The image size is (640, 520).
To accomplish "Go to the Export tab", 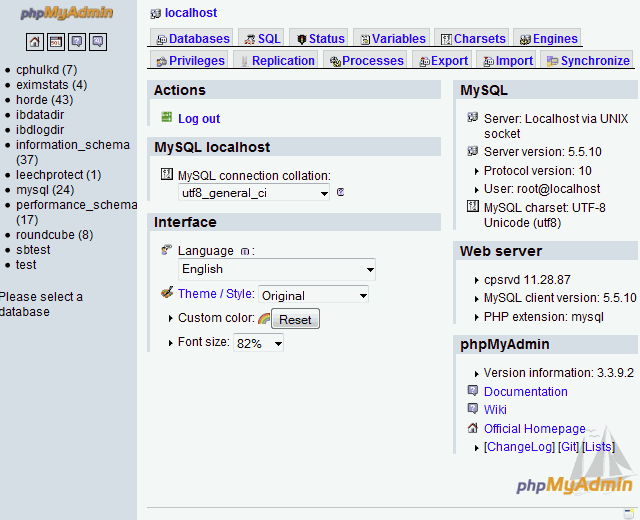I will coord(442,61).
